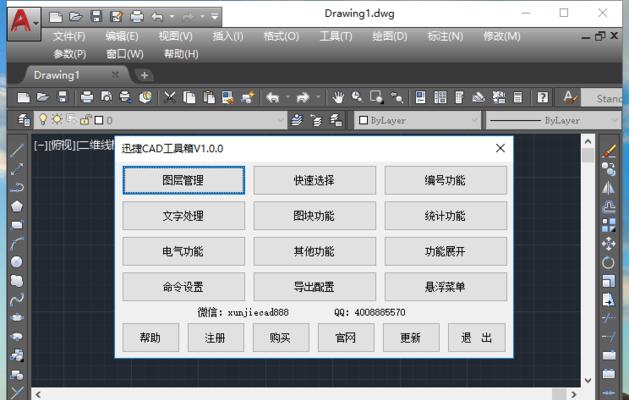Click the Help question mark icon

(x=542, y=97)
